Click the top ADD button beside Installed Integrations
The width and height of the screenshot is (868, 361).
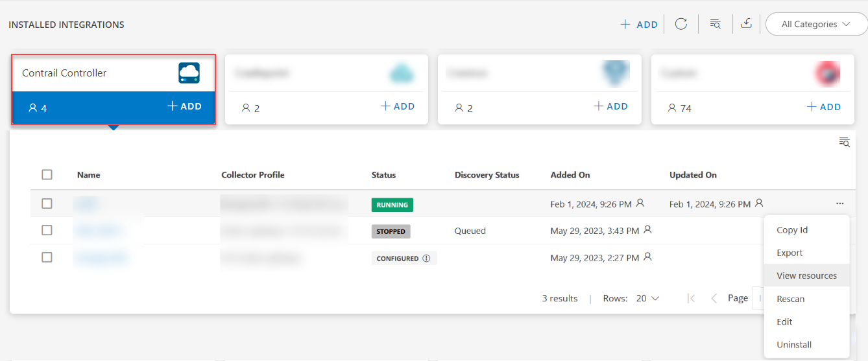click(x=639, y=24)
